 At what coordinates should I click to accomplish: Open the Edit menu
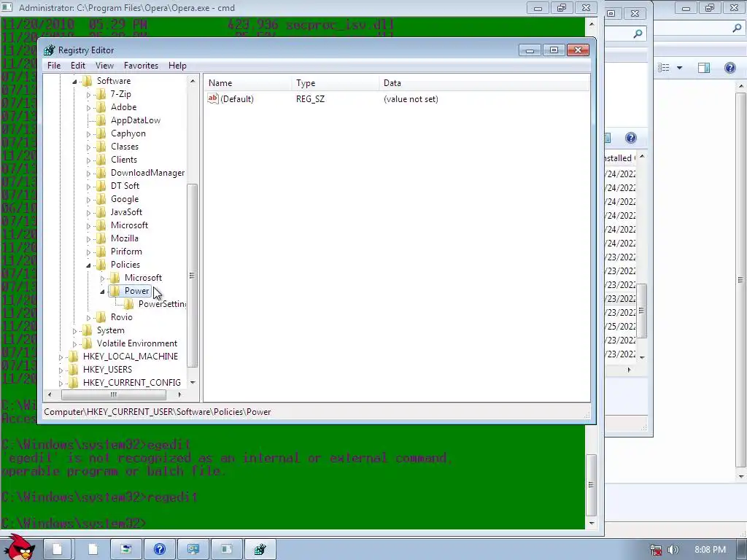(x=77, y=65)
